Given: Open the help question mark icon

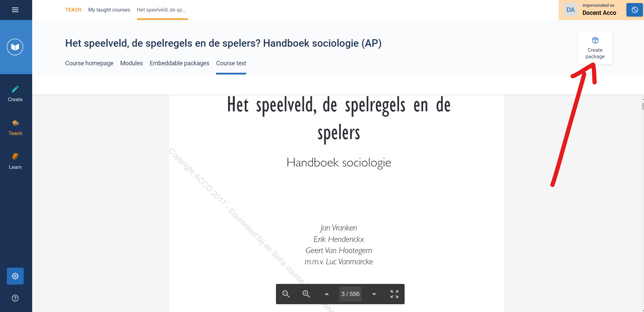Looking at the screenshot, I should [x=15, y=298].
